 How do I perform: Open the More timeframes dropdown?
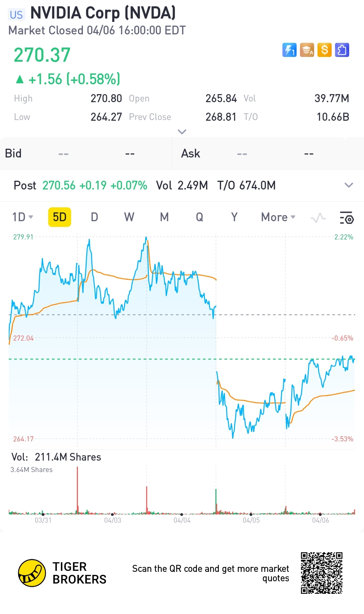[278, 217]
